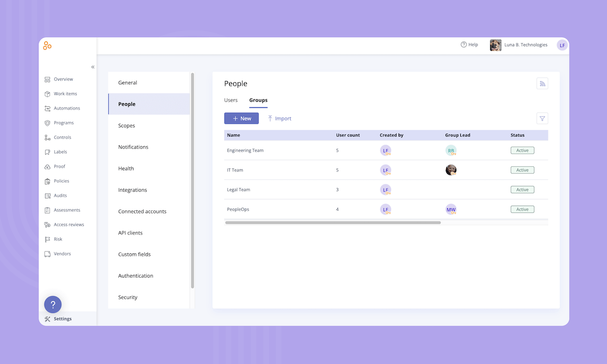
Task: Select Scopes in settings menu
Action: tap(126, 125)
